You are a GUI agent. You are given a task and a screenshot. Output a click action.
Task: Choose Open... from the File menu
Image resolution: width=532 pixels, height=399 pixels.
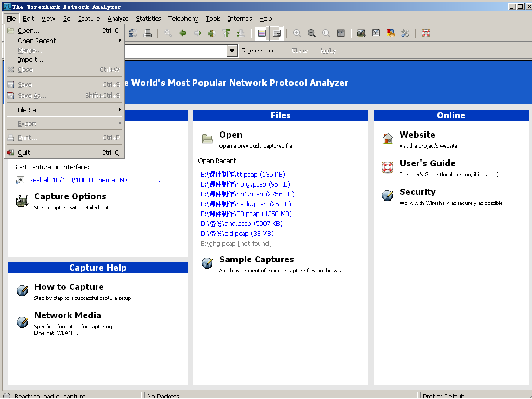tap(64, 31)
